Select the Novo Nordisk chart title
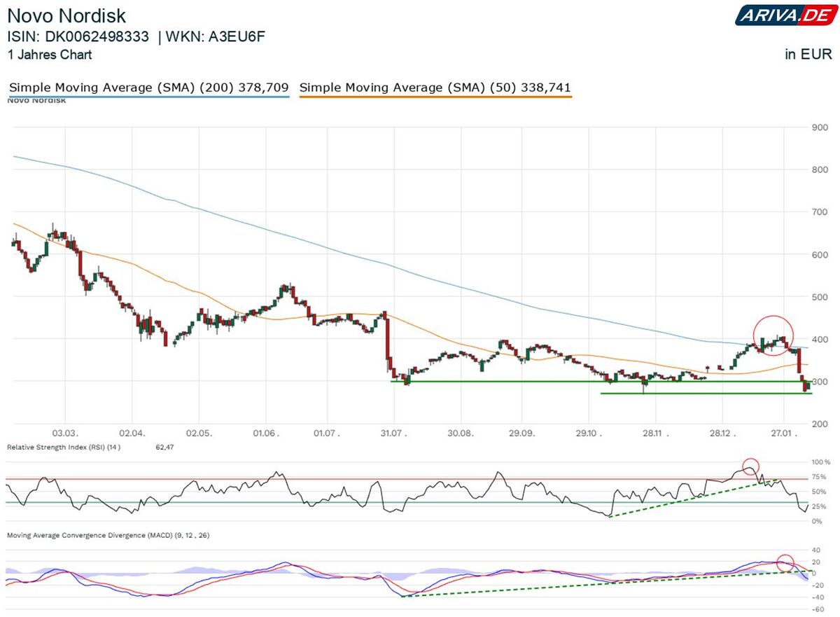This screenshot has width=840, height=617. 67,15
